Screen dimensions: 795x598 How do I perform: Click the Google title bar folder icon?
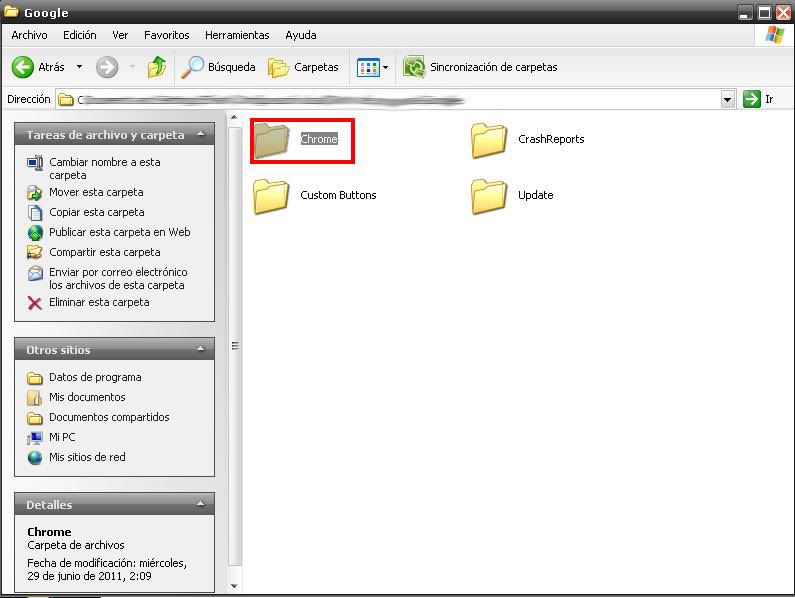pyautogui.click(x=11, y=11)
